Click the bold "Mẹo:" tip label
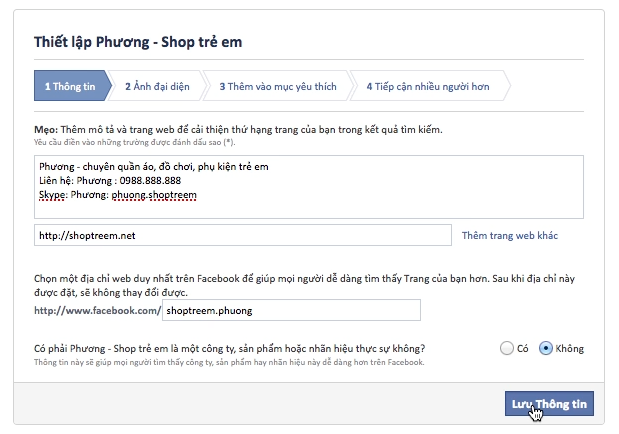The image size is (619, 434). [46, 130]
